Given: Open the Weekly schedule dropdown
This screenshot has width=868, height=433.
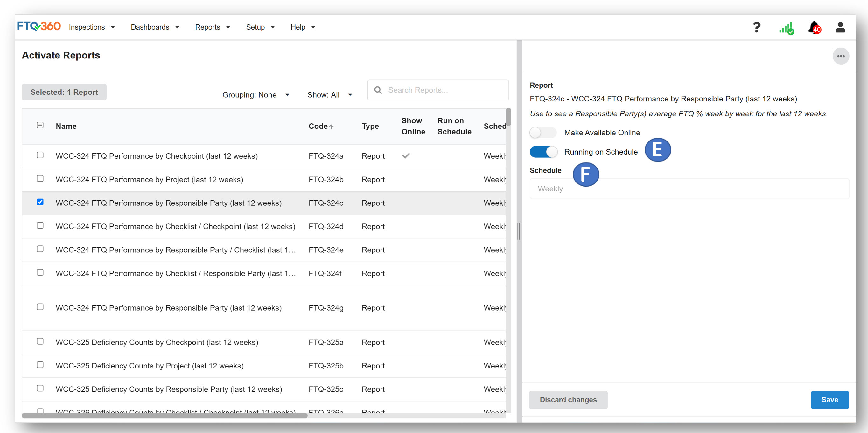Looking at the screenshot, I should pos(689,189).
